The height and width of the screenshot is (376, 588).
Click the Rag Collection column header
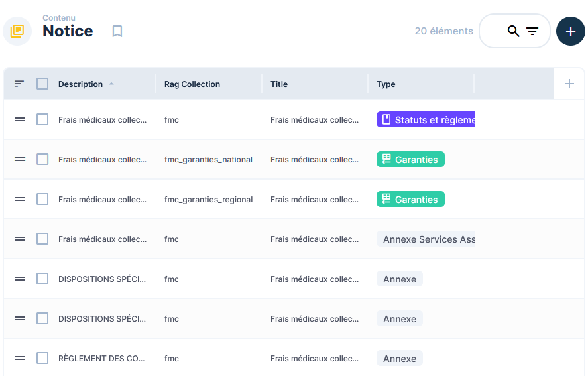point(192,84)
